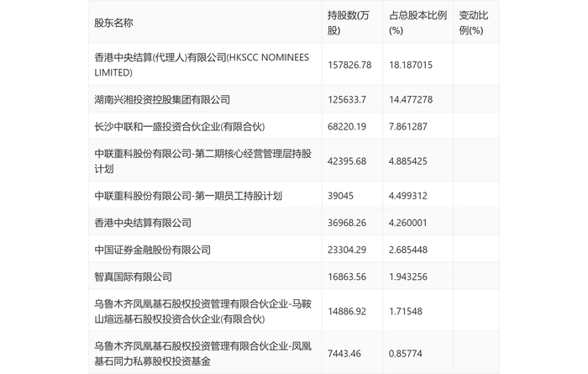
Task: Click the percentage 14.477278
Action: point(411,99)
